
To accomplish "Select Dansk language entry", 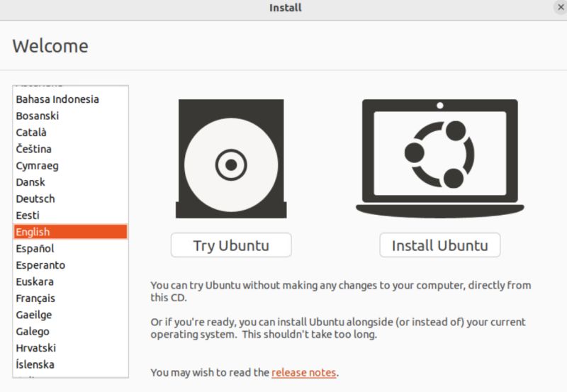I will coord(70,182).
